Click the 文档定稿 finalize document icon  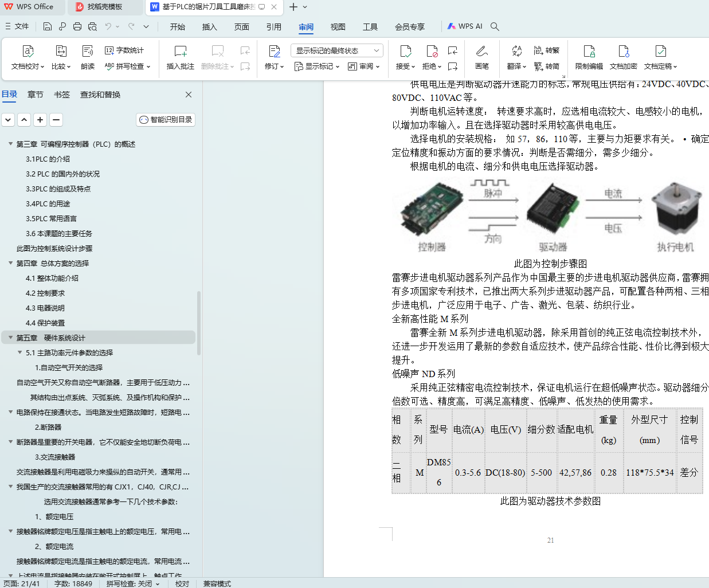pyautogui.click(x=660, y=51)
